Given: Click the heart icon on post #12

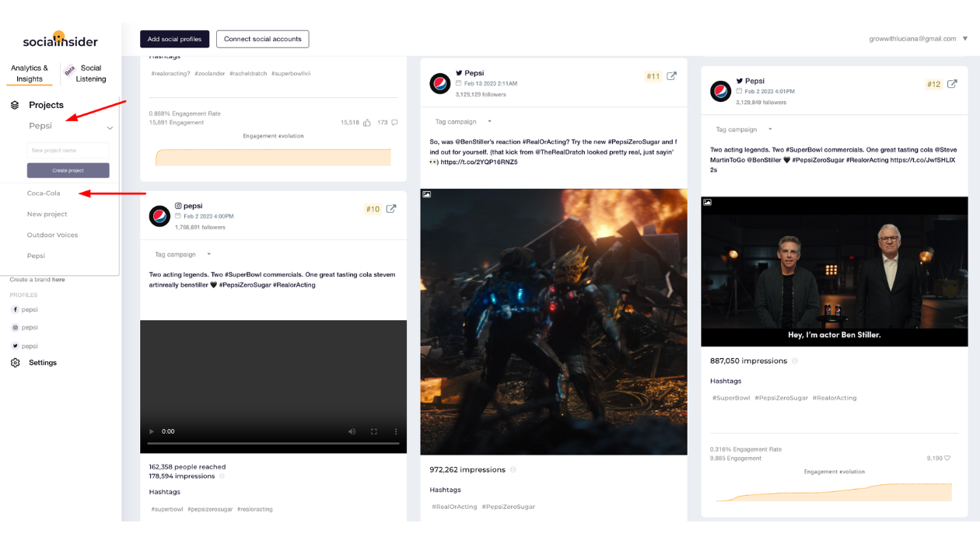Looking at the screenshot, I should coord(947,459).
